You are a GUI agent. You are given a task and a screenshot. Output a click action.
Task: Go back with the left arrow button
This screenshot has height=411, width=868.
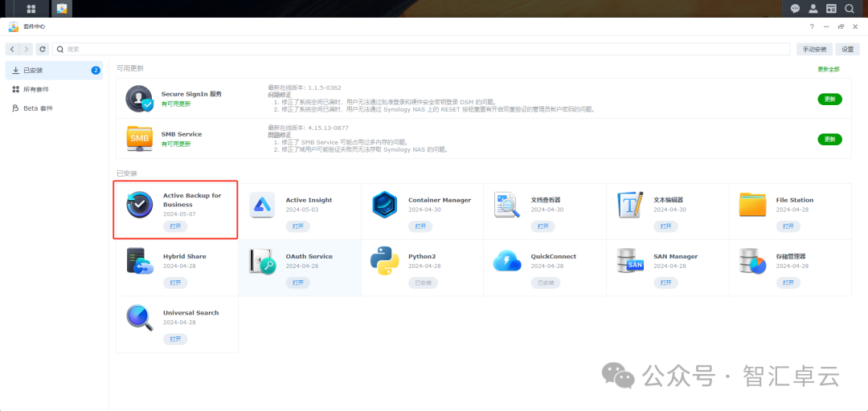(x=12, y=49)
